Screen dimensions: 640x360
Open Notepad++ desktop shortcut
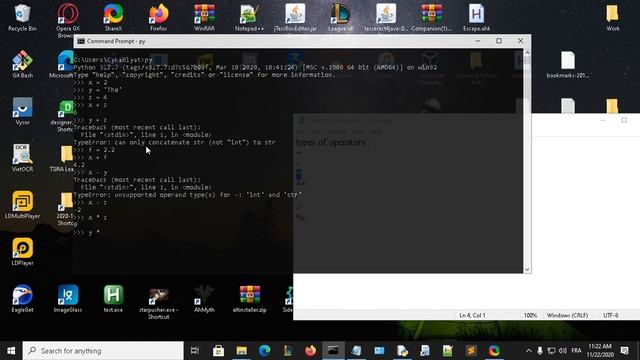[249, 17]
